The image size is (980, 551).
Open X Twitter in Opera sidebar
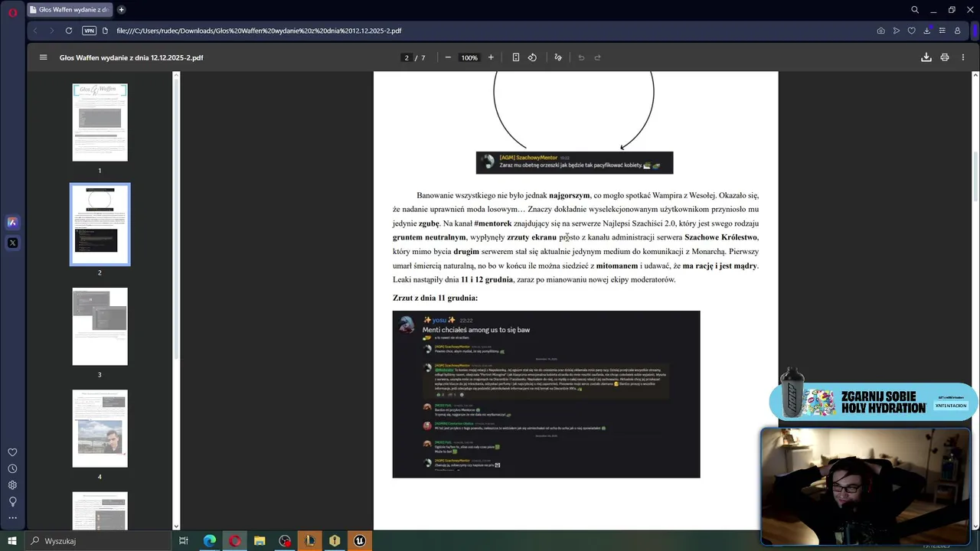[12, 243]
